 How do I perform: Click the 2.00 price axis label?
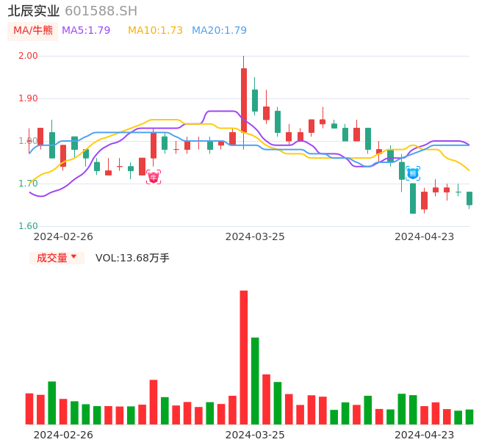[28, 56]
